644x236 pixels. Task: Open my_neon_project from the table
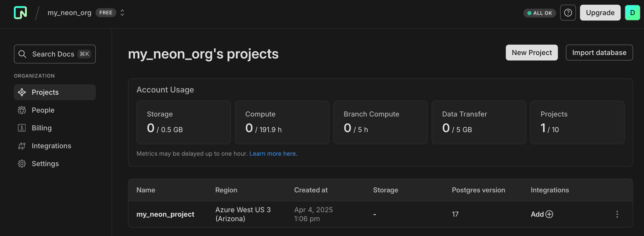point(165,214)
